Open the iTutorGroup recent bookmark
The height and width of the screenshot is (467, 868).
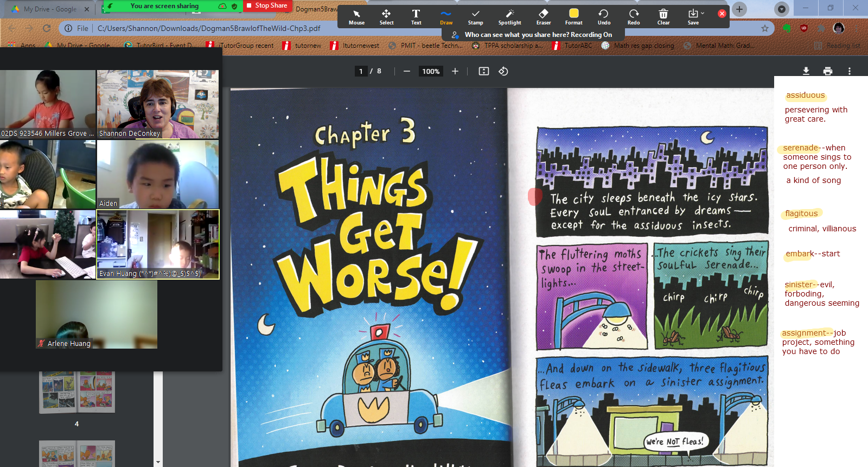240,46
